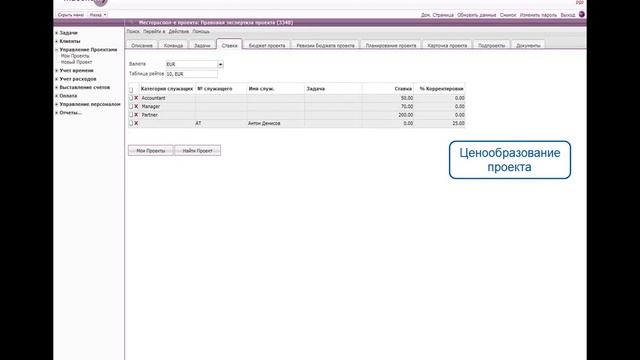Expand the Оплата sidebar section
Screen dimensions: 640x360
point(57,96)
